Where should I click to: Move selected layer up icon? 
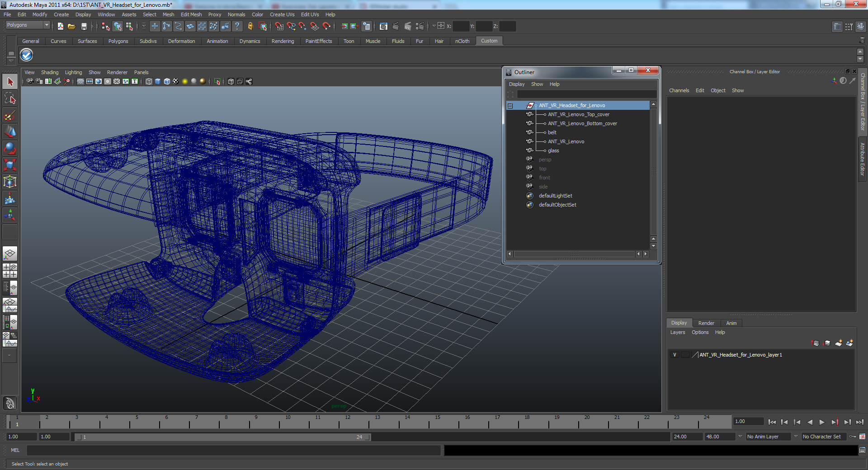tap(816, 343)
